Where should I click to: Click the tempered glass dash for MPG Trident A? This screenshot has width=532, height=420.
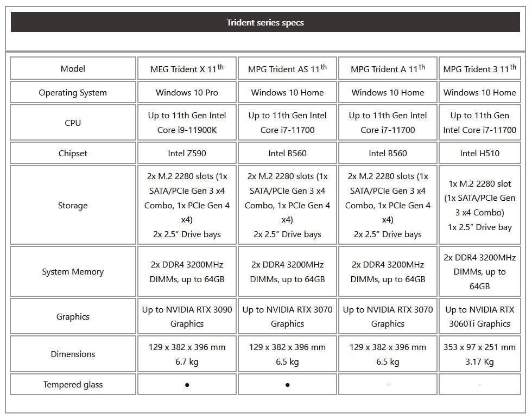pos(388,385)
